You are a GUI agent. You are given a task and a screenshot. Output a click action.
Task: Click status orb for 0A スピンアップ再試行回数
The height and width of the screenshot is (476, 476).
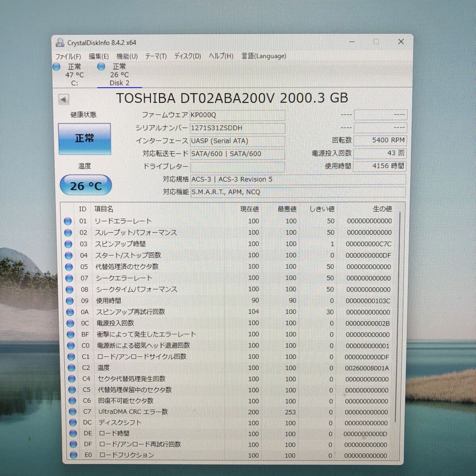tap(70, 312)
